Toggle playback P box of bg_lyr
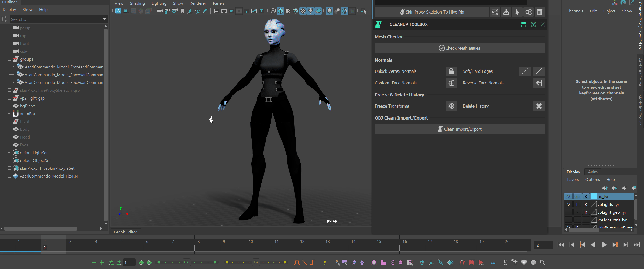The height and width of the screenshot is (269, 644). point(577,196)
